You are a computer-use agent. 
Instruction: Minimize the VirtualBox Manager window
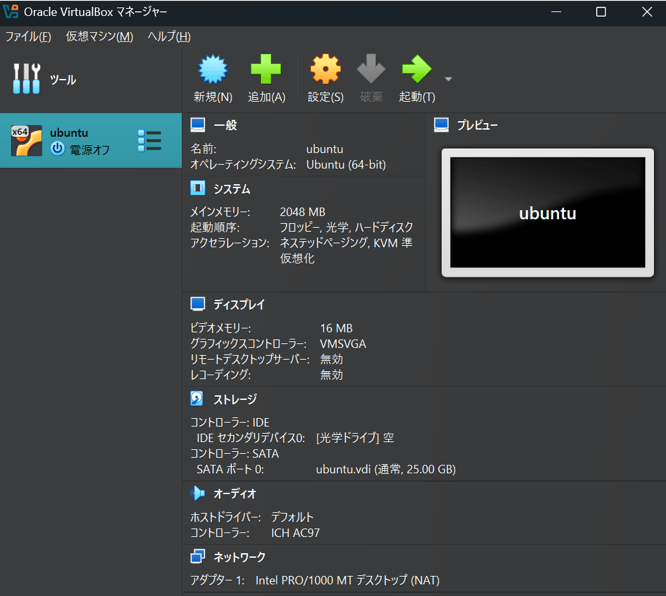[x=556, y=12]
